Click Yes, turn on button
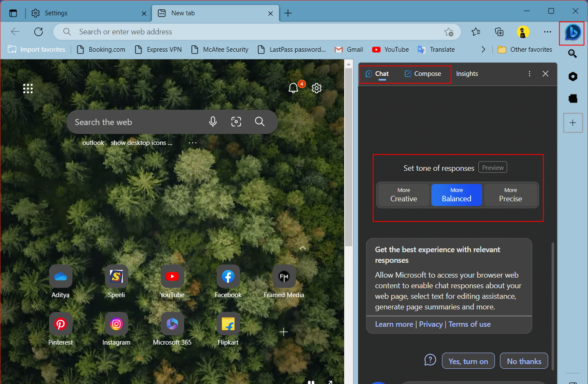Screen dimensions: 588x384 click(x=468, y=361)
